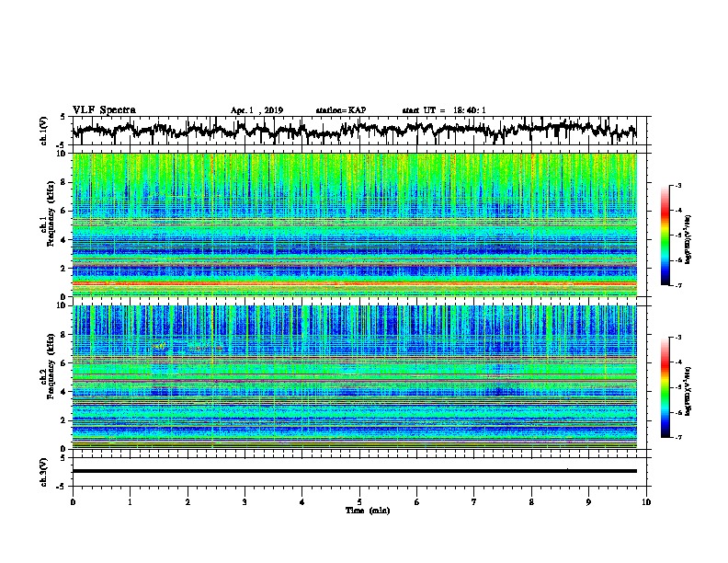Click the "ch.3(V)" axis label
Screen dimensions: 728x563
tap(43, 472)
